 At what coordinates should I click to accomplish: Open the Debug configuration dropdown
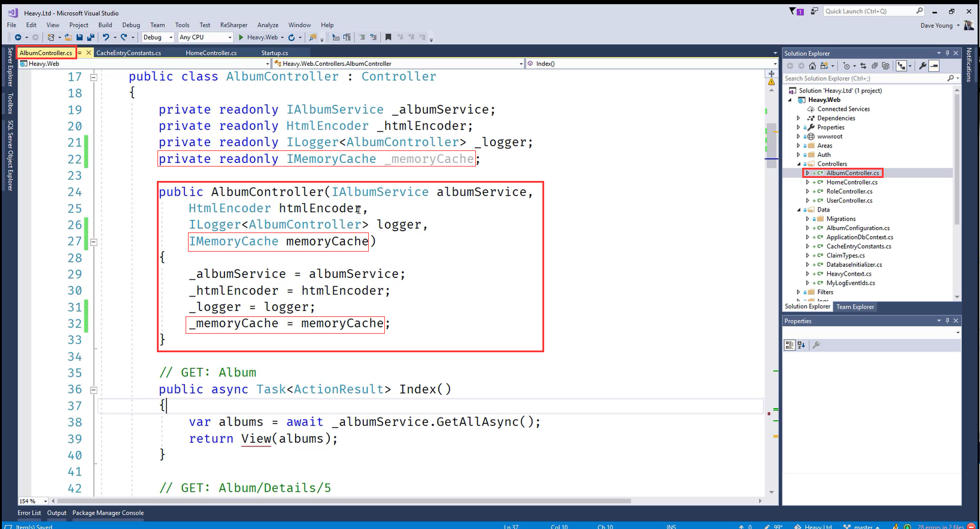click(158, 37)
